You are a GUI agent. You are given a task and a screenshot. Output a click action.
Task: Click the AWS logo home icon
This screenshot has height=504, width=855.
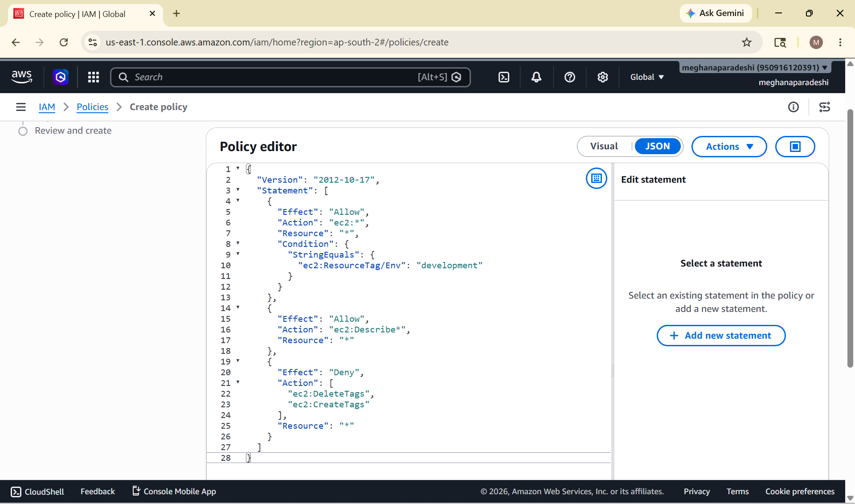[x=22, y=77]
